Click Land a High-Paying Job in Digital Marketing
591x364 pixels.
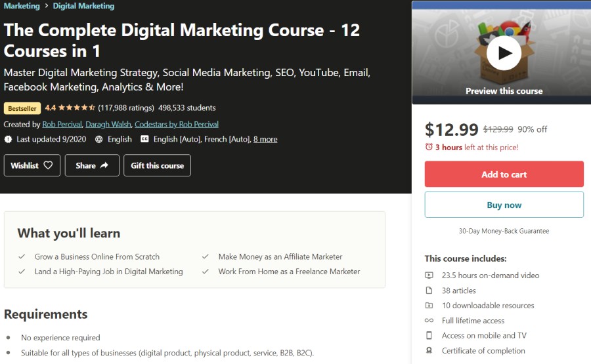click(x=108, y=272)
